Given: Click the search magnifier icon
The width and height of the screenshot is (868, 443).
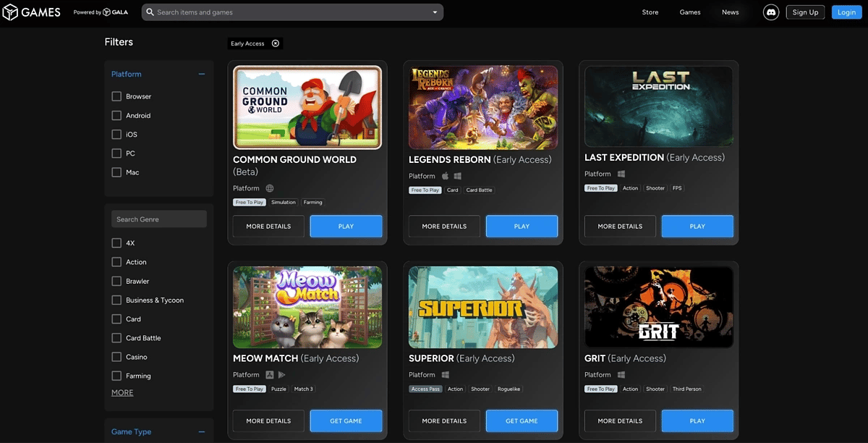Looking at the screenshot, I should tap(149, 12).
